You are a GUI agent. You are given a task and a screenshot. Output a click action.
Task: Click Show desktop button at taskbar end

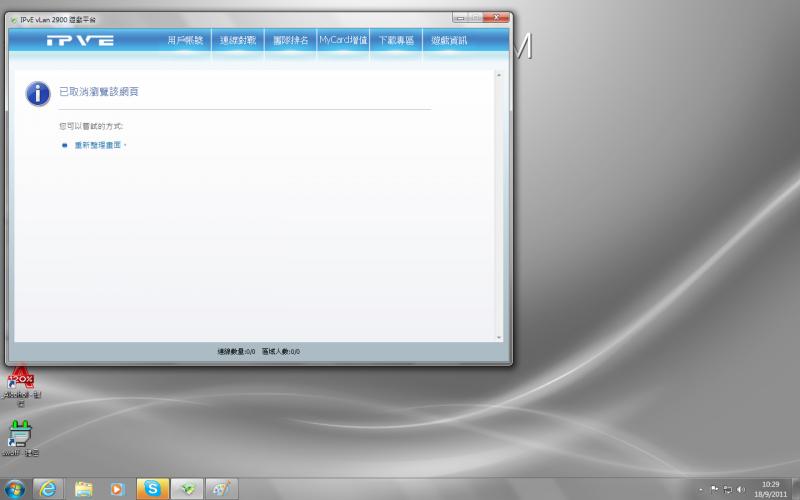pos(795,489)
